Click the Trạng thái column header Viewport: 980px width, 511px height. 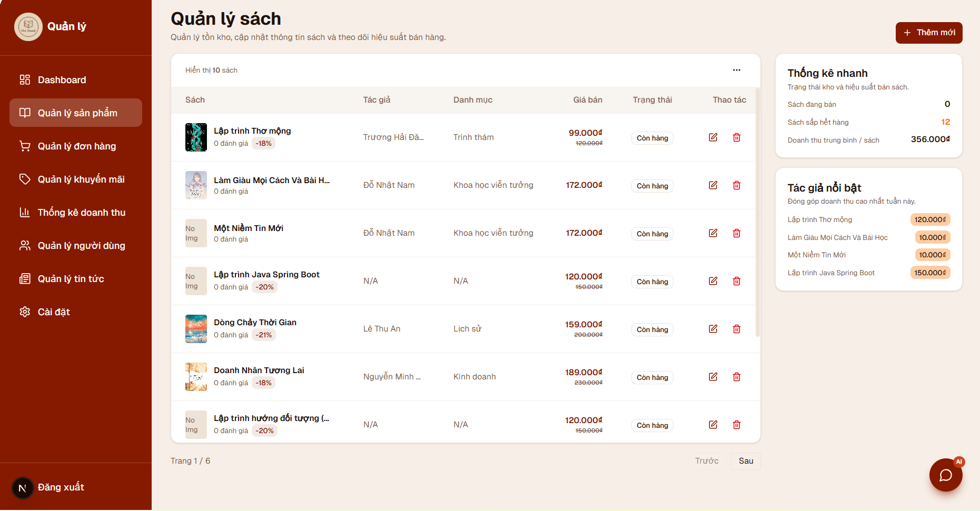tap(652, 100)
